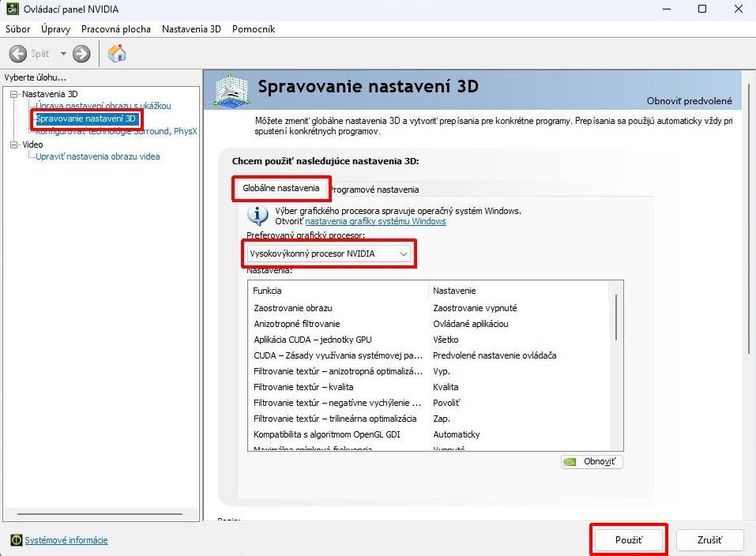Maximize the NVIDIA Control Panel window
This screenshot has height=556, width=756.
(x=702, y=9)
